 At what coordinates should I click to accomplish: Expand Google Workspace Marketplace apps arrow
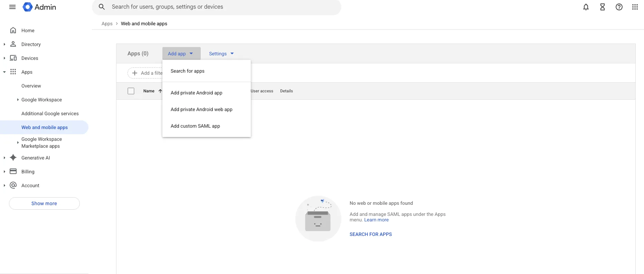(x=18, y=143)
